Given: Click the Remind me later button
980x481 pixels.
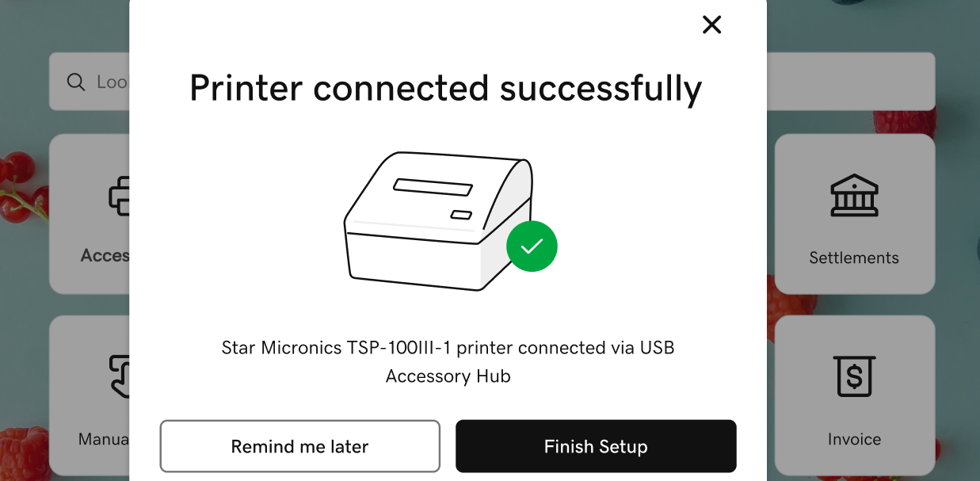Looking at the screenshot, I should point(299,446).
